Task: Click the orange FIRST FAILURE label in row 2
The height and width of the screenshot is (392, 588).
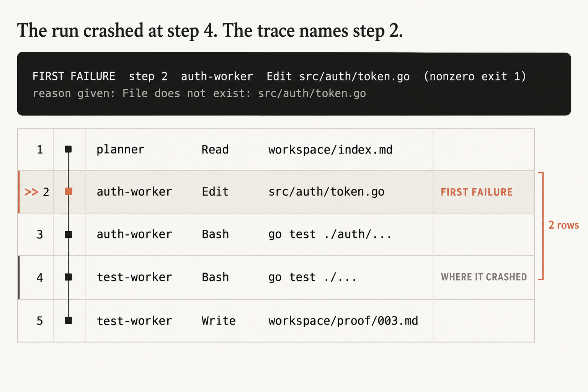Action: tap(477, 192)
